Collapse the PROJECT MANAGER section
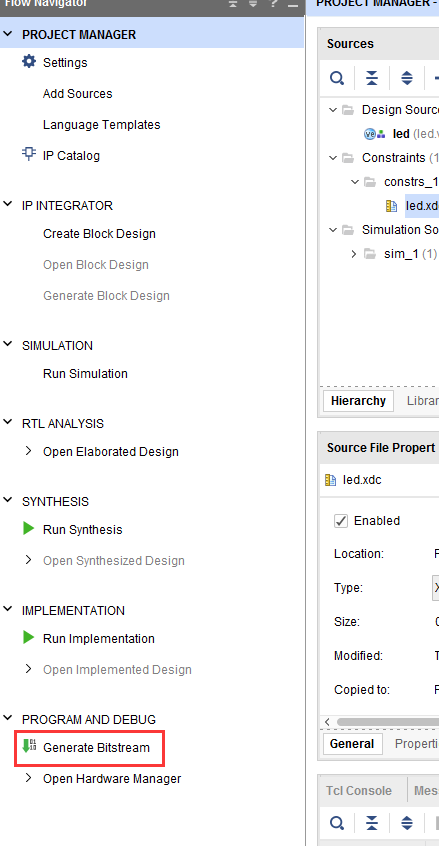Viewport: 439px width, 846px height. click(8, 34)
